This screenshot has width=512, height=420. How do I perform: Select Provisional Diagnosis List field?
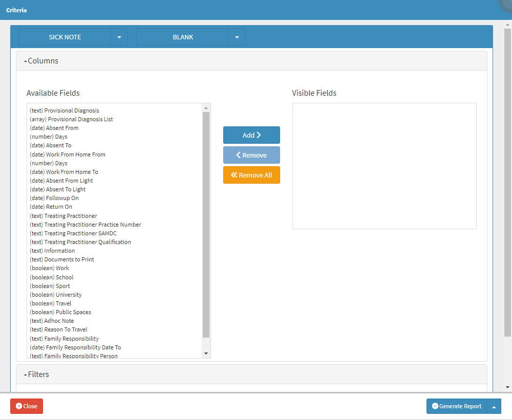71,119
